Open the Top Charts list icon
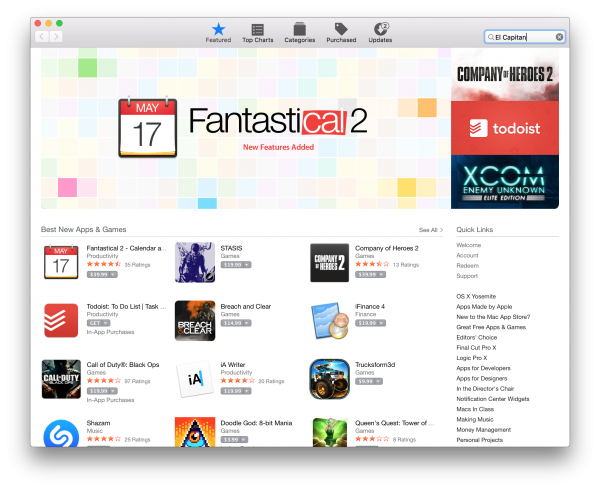The height and width of the screenshot is (490, 600). tap(258, 33)
